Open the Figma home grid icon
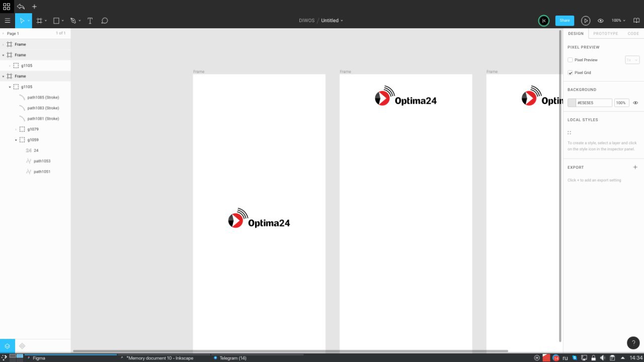Screen dimensions: 644x362 7,7
